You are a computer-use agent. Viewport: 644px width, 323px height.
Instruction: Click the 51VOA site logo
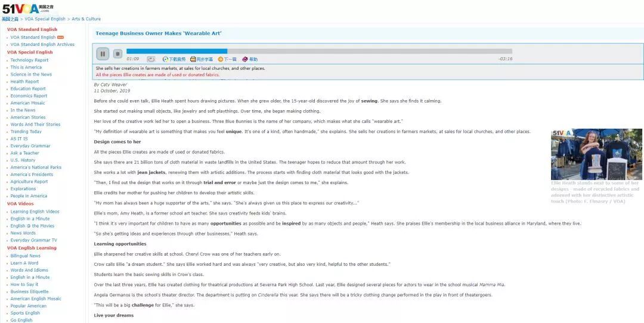point(28,8)
